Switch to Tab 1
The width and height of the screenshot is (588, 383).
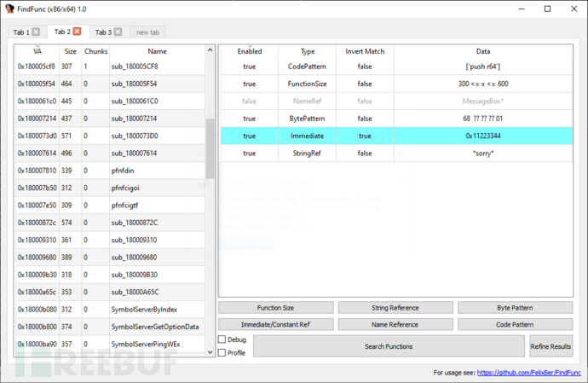20,32
